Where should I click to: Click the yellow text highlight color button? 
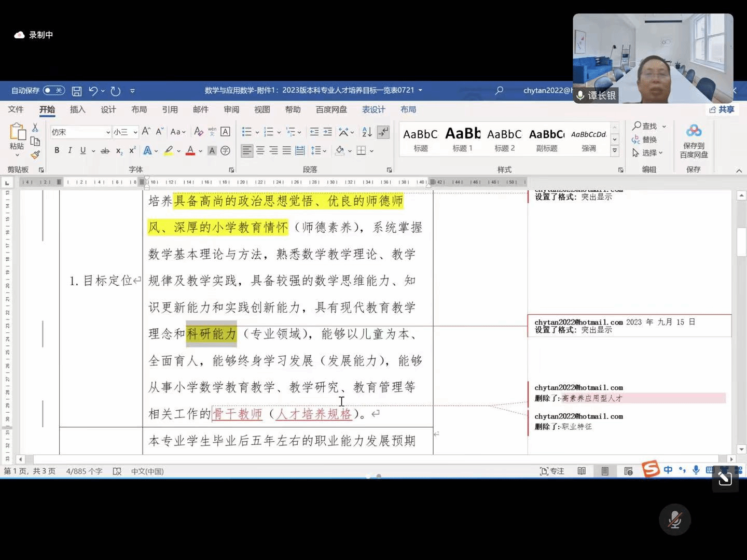(169, 150)
